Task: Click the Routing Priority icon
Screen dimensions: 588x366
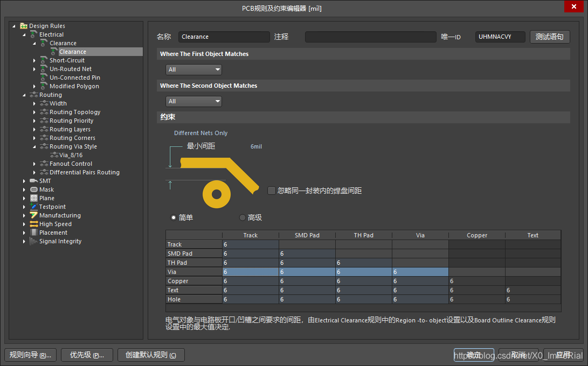Action: 44,121
